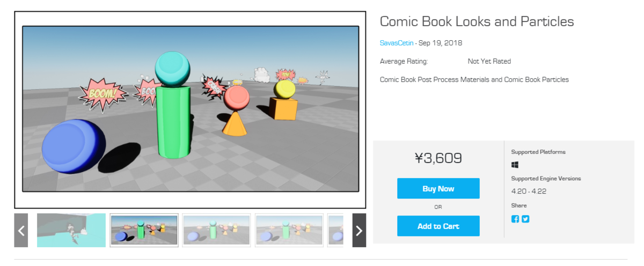This screenshot has width=644, height=266.
Task: Share this product on Facebook
Action: point(515,219)
